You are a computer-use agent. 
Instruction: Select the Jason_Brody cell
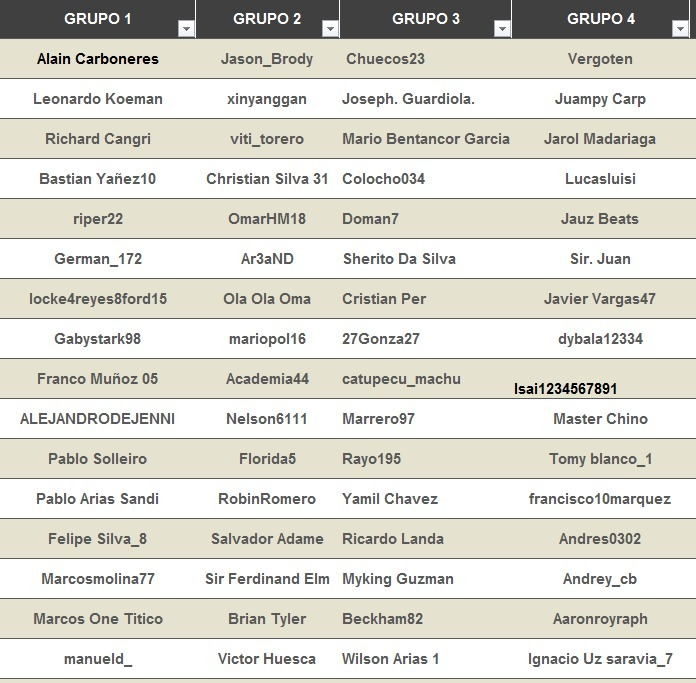coord(267,59)
